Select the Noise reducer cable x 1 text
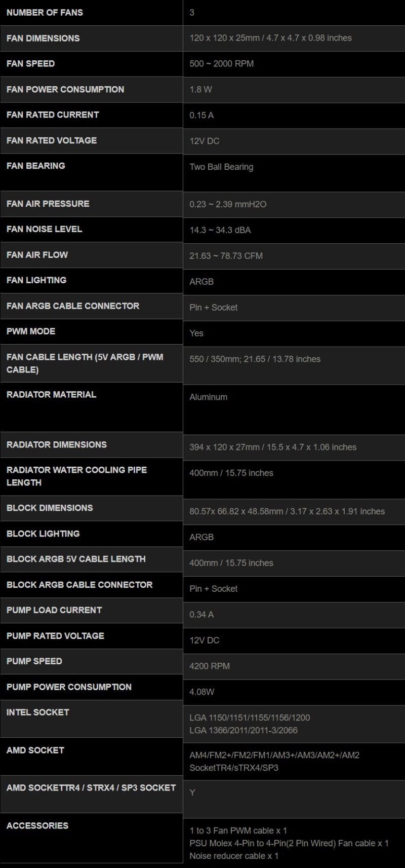The height and width of the screenshot is (868, 405). pyautogui.click(x=234, y=856)
